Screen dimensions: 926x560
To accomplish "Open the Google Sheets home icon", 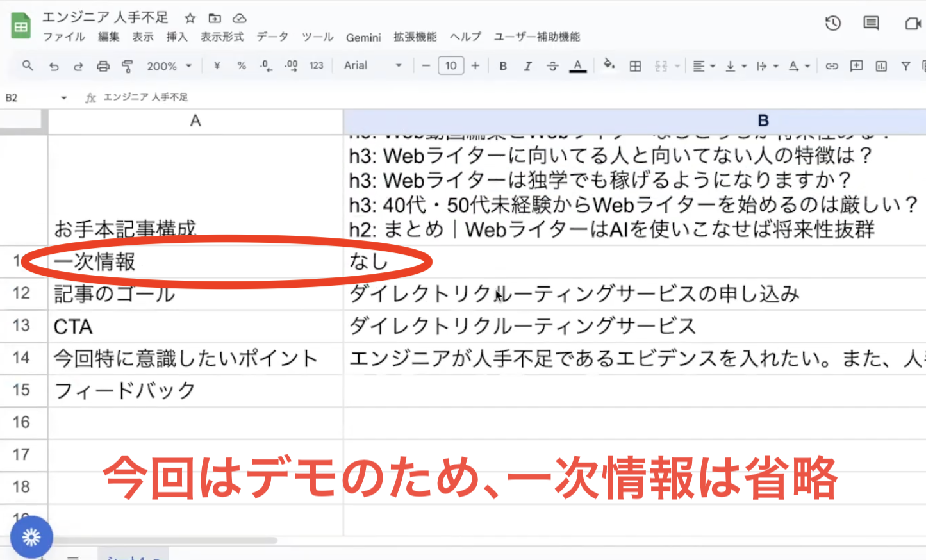I will 21,26.
